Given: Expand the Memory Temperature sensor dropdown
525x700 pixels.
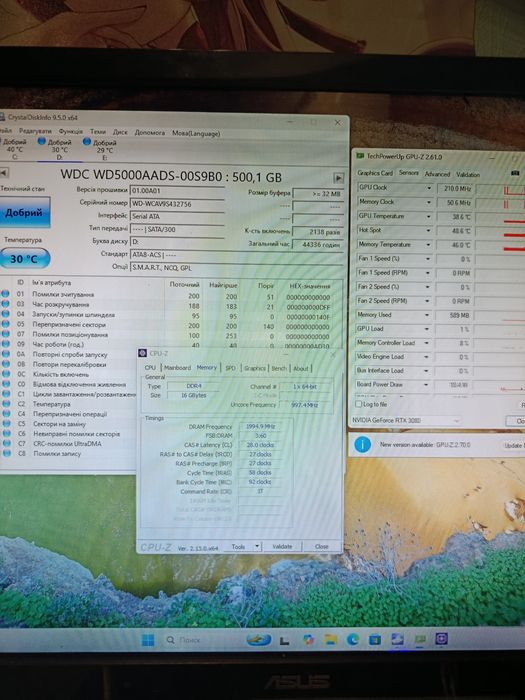Looking at the screenshot, I should pos(429,245).
